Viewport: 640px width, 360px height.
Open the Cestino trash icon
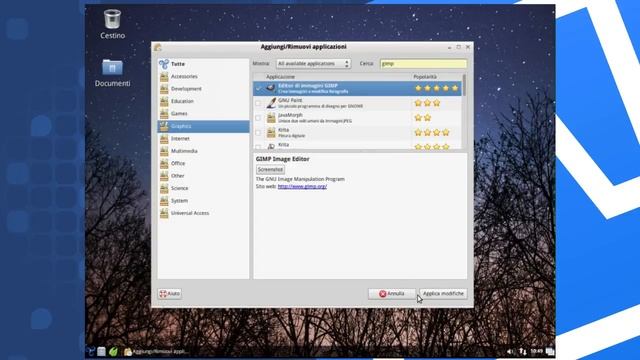tap(112, 24)
